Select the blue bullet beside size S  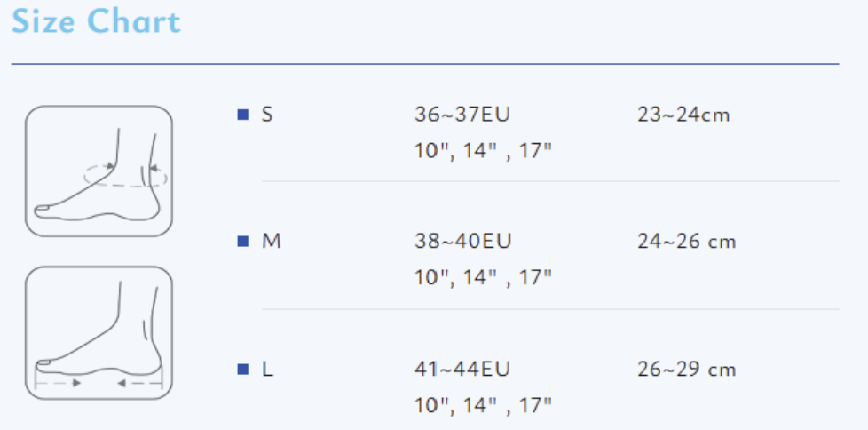click(242, 115)
